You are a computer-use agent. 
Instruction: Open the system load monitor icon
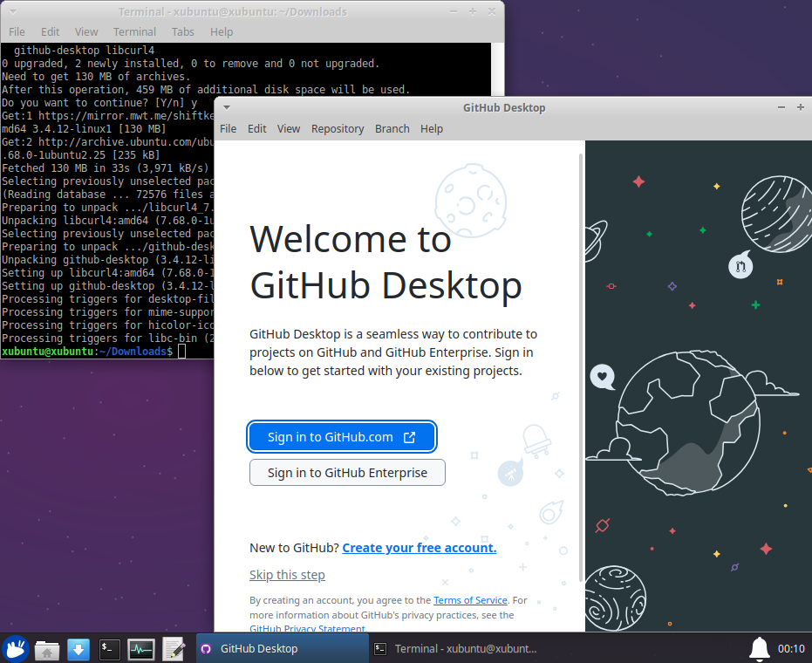140,649
